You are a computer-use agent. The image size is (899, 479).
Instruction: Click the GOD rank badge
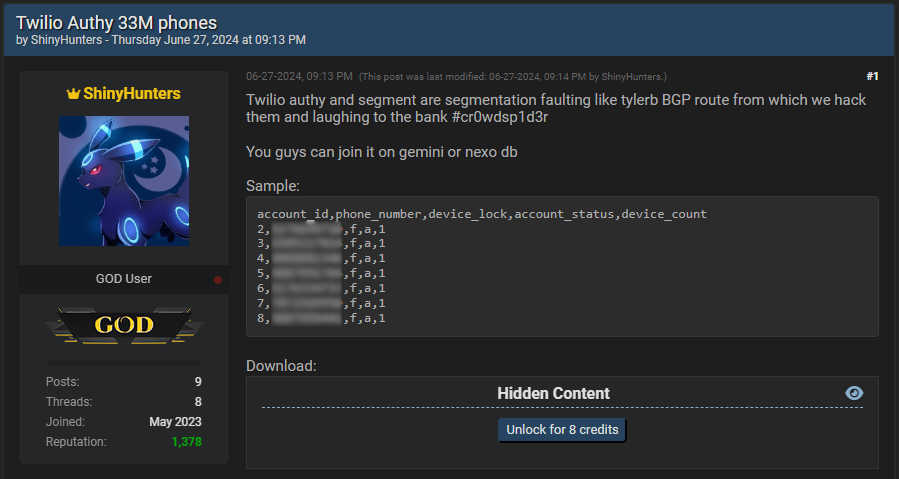click(x=124, y=325)
